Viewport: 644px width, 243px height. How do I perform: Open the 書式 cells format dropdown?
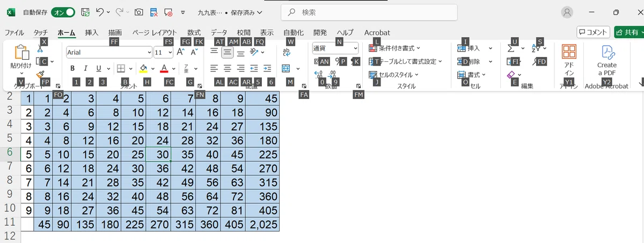click(x=484, y=75)
